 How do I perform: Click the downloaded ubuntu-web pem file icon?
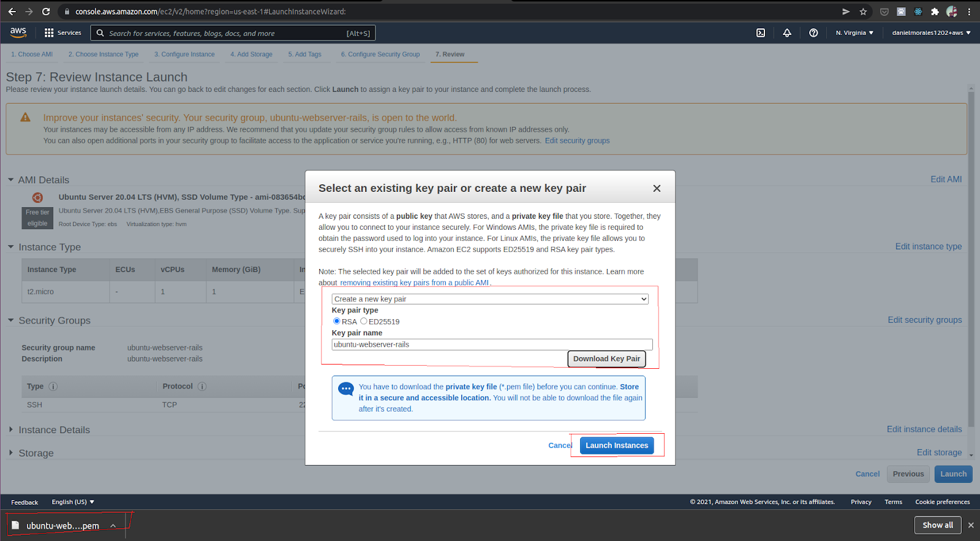pos(16,526)
